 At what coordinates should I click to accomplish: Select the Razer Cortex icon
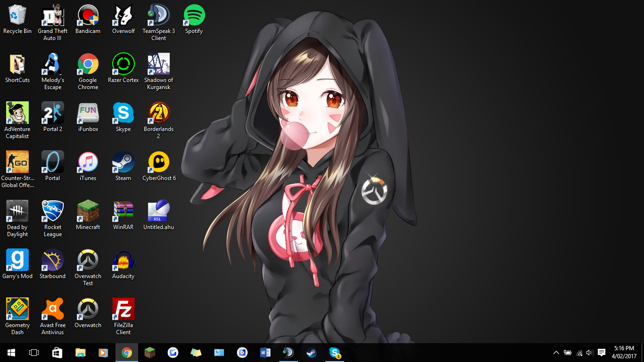pyautogui.click(x=124, y=69)
